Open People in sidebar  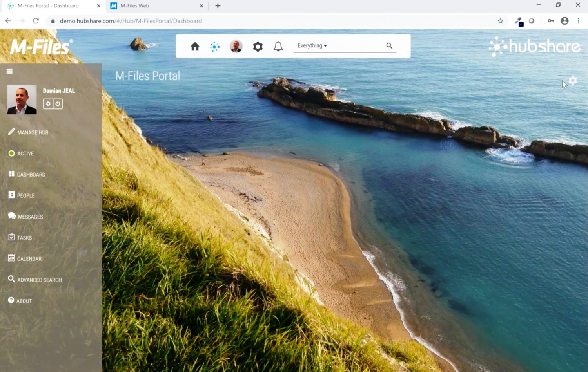(x=22, y=195)
